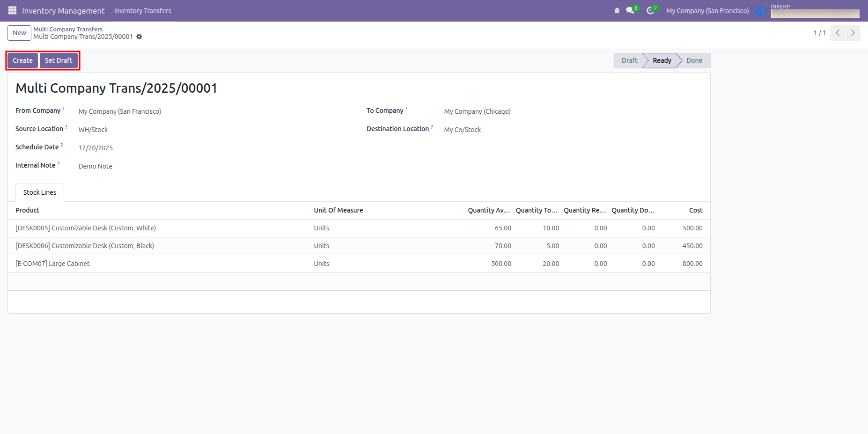Open the Large Cabinet stock line row
The height and width of the screenshot is (434, 868).
[x=359, y=264]
